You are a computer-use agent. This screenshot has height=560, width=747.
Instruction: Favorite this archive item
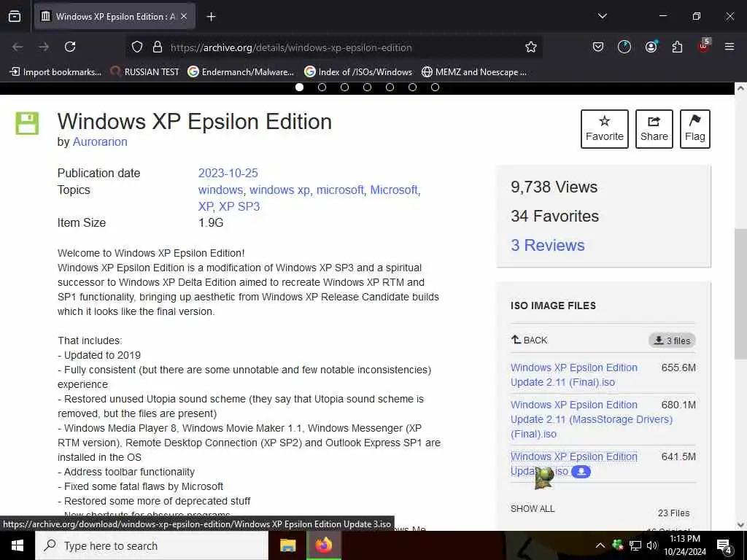pyautogui.click(x=605, y=129)
